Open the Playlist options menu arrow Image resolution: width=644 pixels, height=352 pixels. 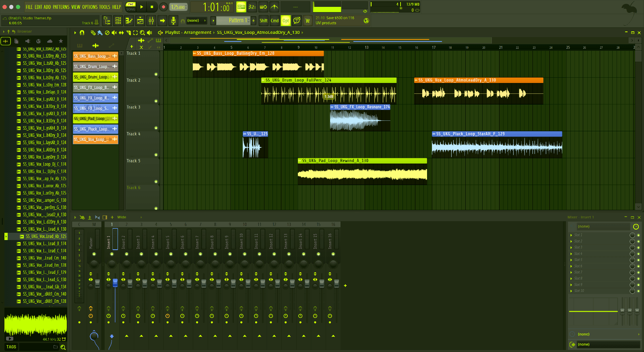coord(75,33)
